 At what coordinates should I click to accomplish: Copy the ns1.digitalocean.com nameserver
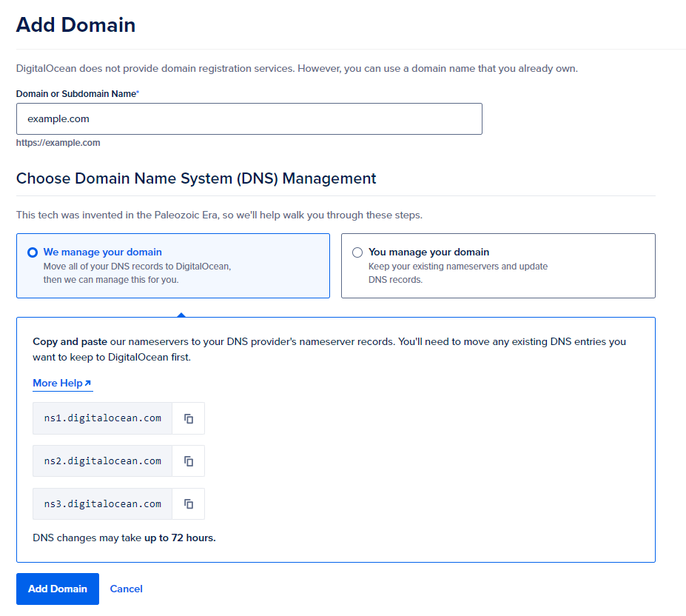[x=189, y=418]
